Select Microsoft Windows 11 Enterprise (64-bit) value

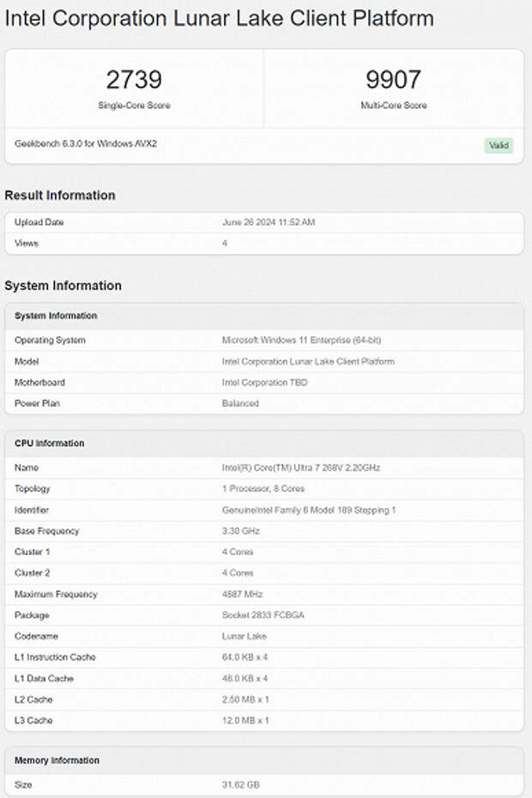point(301,340)
